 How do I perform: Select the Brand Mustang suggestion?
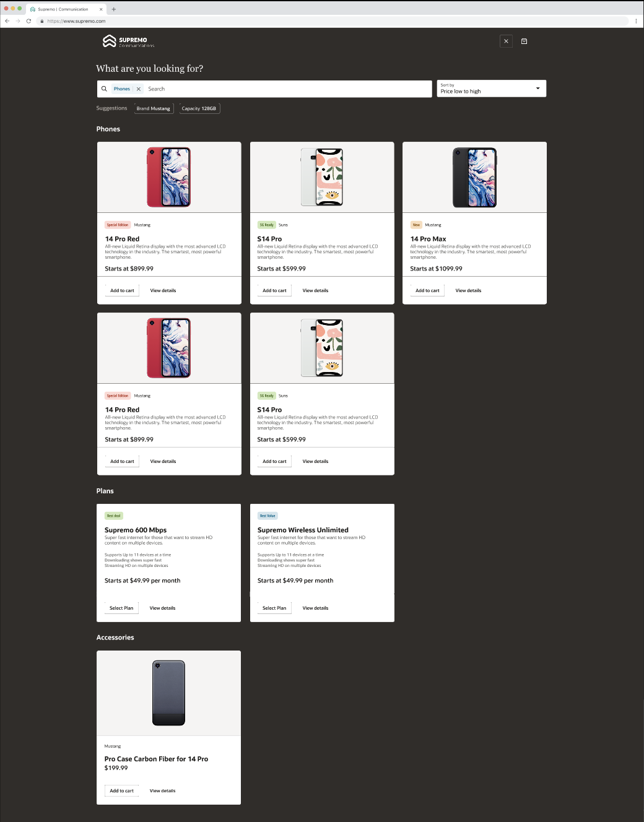pos(154,108)
